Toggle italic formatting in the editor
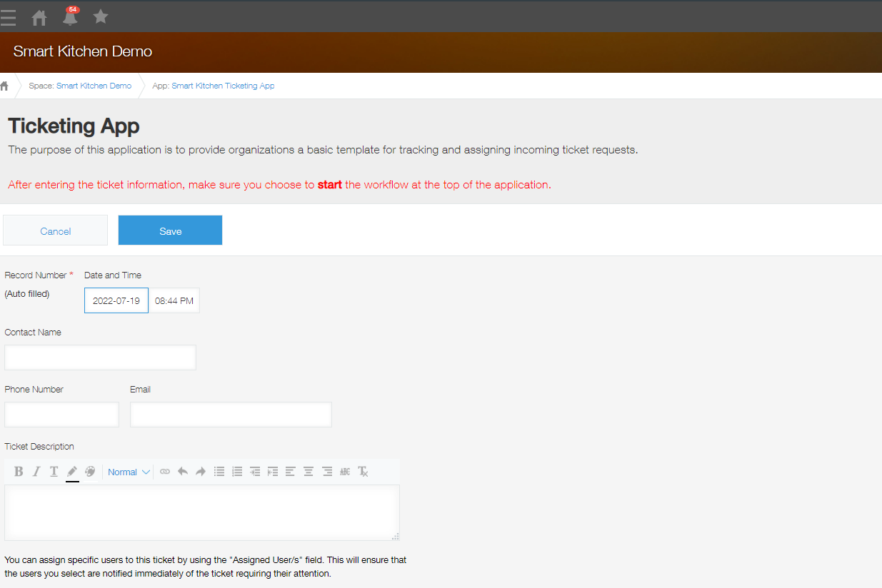Image resolution: width=882 pixels, height=588 pixels. point(36,472)
